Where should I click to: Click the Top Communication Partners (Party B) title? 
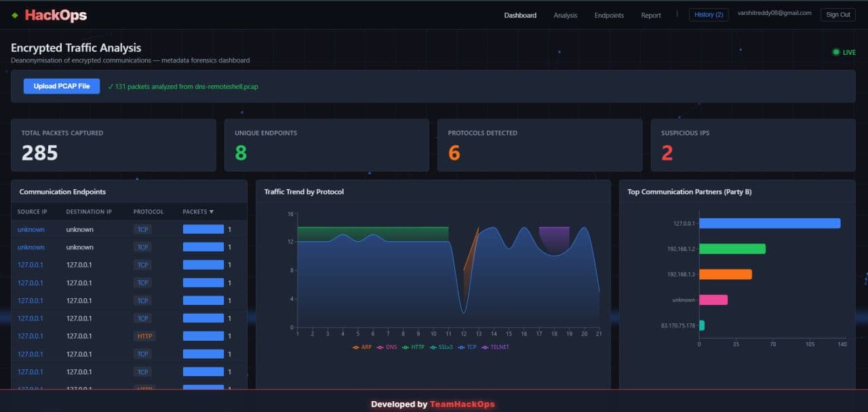point(690,192)
